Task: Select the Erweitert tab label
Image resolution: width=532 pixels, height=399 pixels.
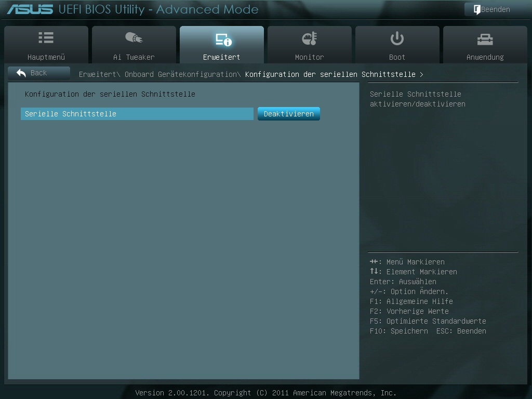Action: click(x=221, y=57)
